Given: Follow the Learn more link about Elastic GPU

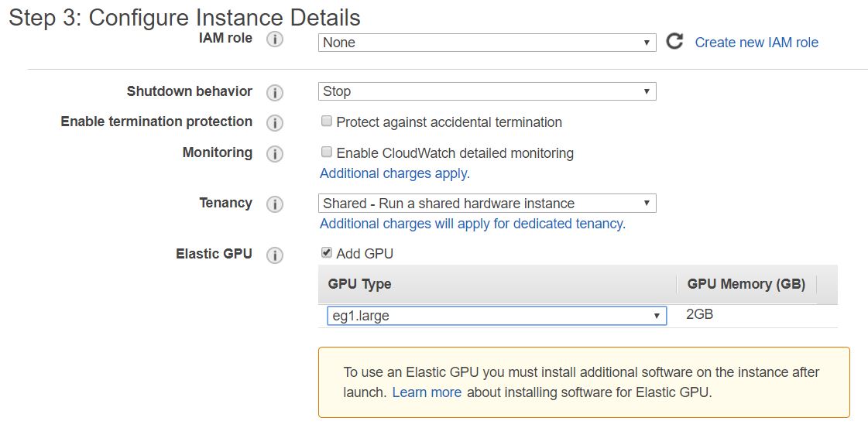Looking at the screenshot, I should (x=427, y=392).
